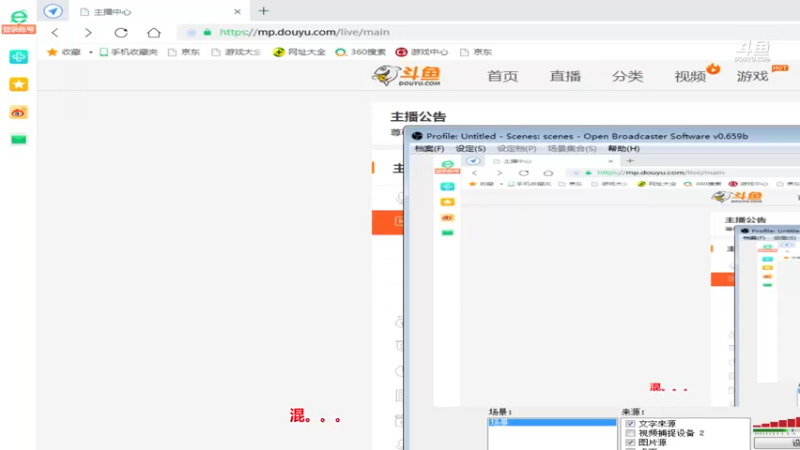Select 视频捕捉设备 2 source label
This screenshot has width=800, height=450.
(x=671, y=433)
